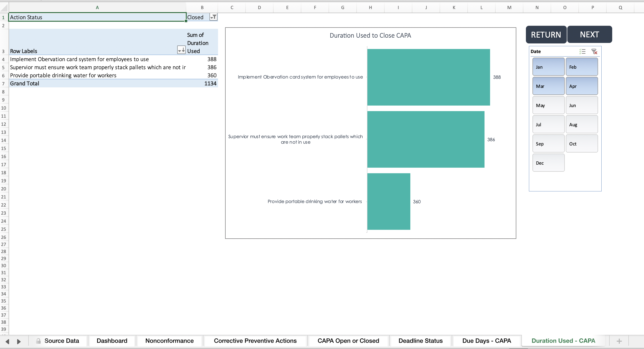Enable Multi-Select mode on the Date slicer

[x=582, y=51]
